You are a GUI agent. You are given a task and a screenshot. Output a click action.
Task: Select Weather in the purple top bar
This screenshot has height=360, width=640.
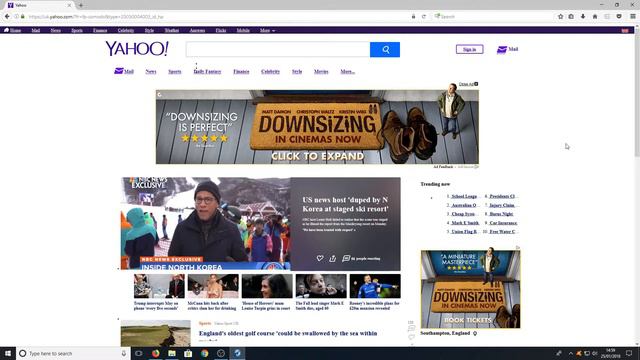coord(172,31)
